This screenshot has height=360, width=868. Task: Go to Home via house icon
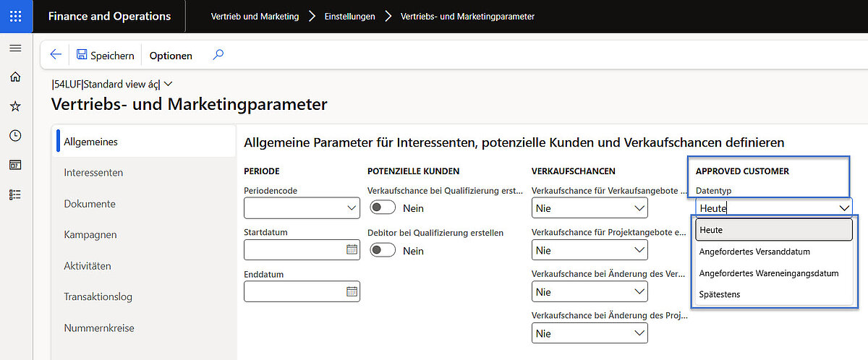coord(15,77)
